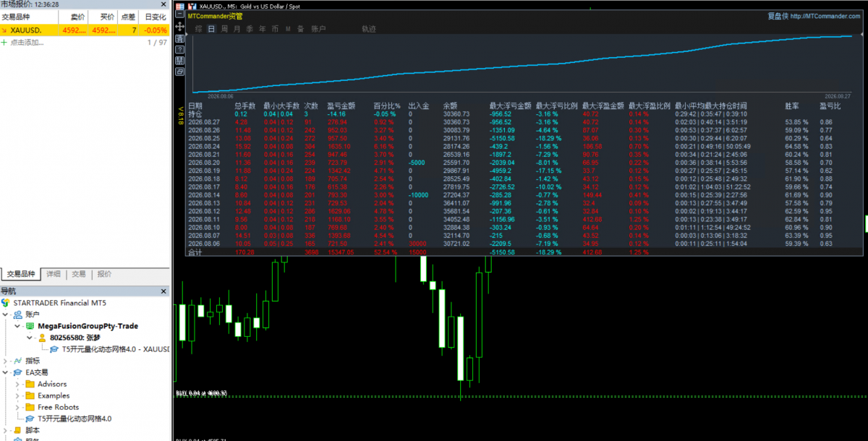Click the EA交易 graduation cap icon
Image resolution: width=868 pixels, height=441 pixels.
coord(17,372)
